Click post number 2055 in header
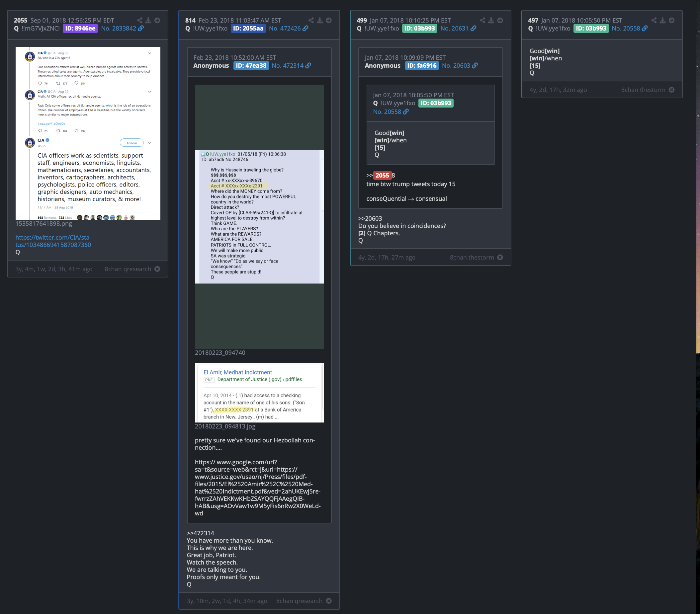 [21, 21]
